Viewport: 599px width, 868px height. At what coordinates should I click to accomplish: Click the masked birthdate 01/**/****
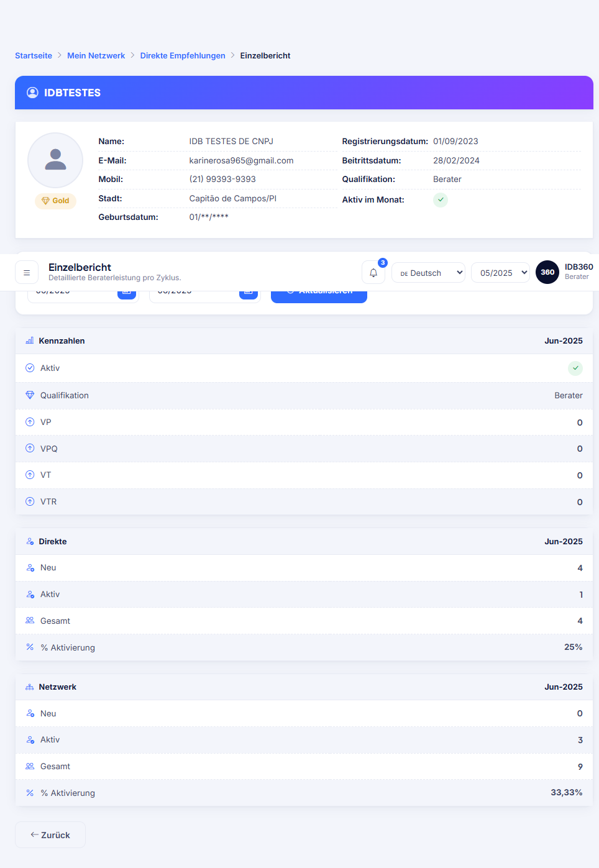click(209, 217)
